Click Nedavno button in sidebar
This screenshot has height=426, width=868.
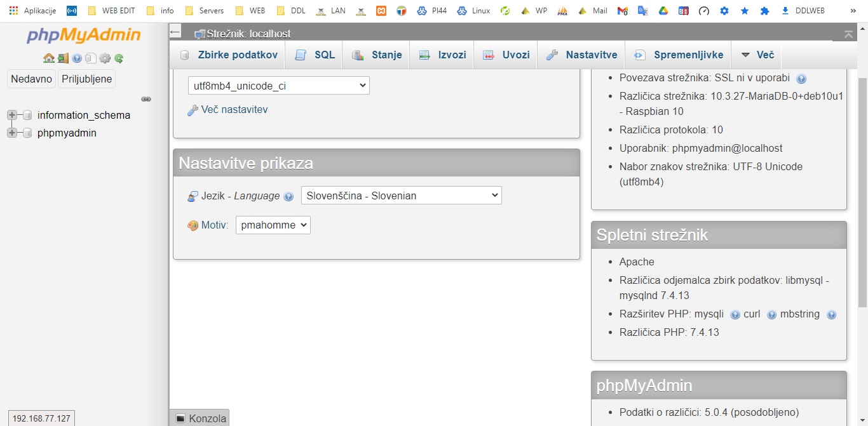coord(31,79)
